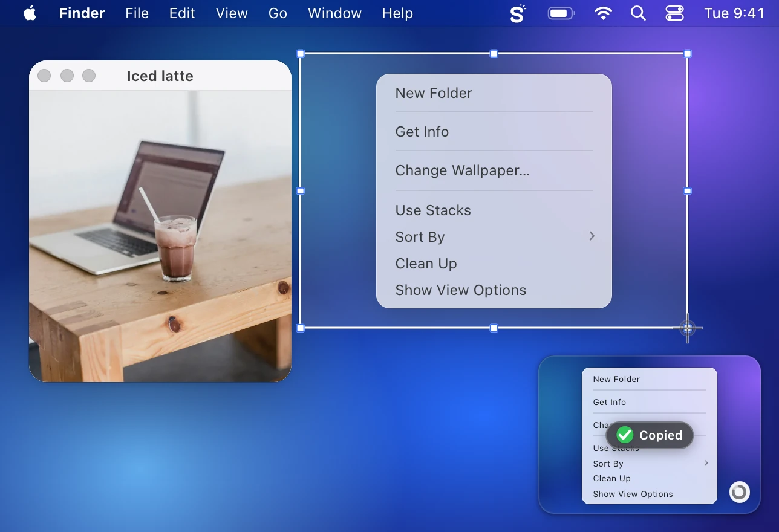
Task: Open Spotlight search icon
Action: [638, 13]
